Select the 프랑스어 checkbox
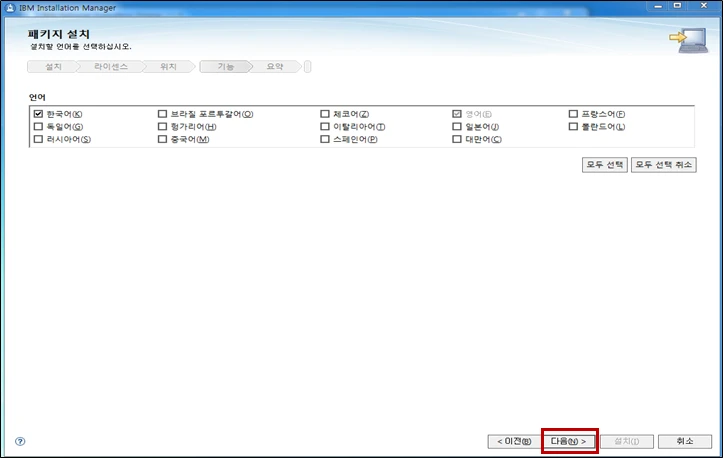 click(x=574, y=114)
